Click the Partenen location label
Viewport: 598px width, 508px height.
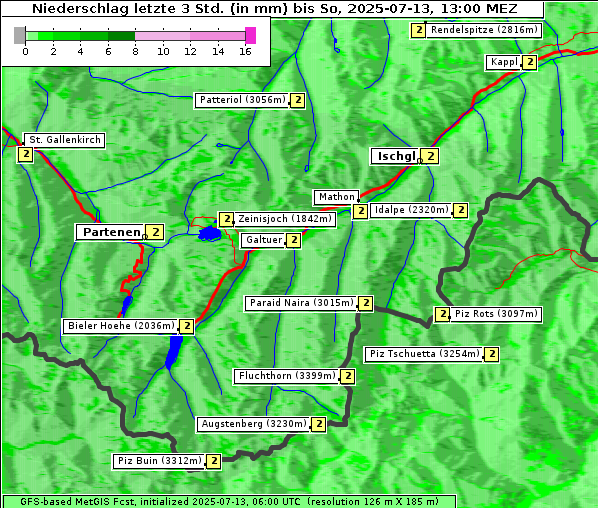[x=110, y=232]
